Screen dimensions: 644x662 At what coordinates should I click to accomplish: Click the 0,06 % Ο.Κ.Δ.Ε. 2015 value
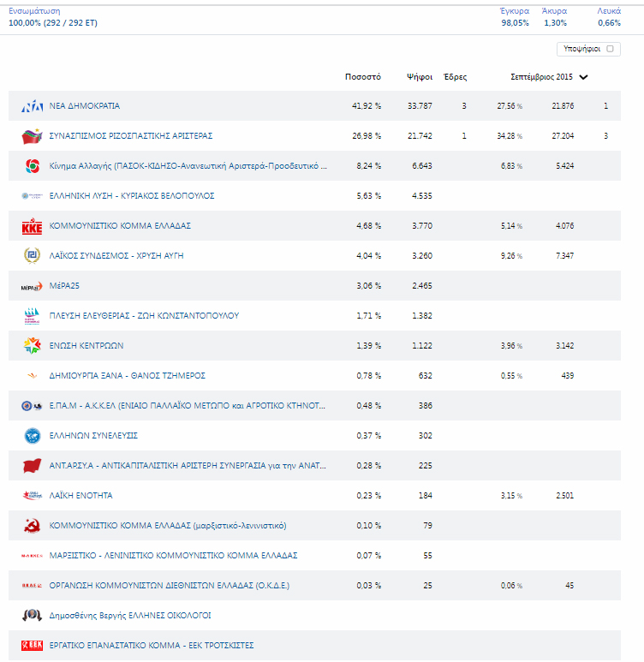coord(512,586)
